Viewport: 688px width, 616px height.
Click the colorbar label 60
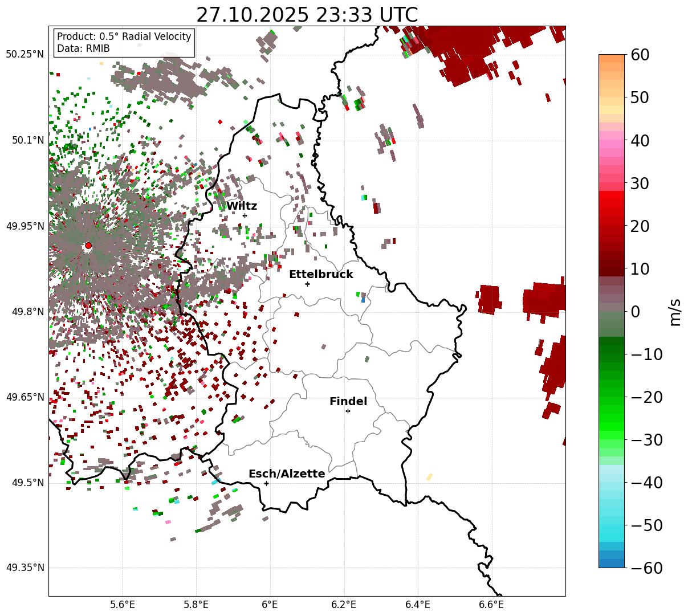click(639, 55)
